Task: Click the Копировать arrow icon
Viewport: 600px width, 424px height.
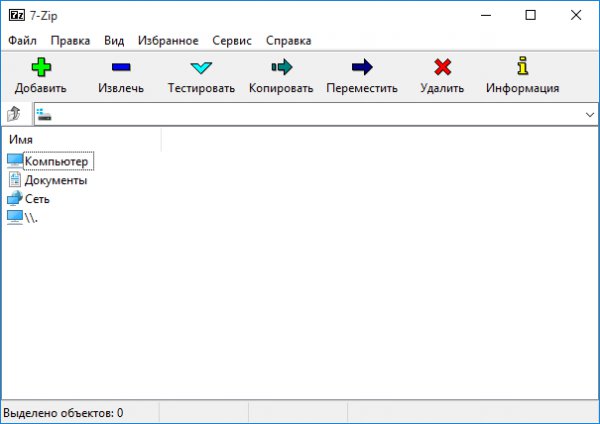Action: point(282,67)
